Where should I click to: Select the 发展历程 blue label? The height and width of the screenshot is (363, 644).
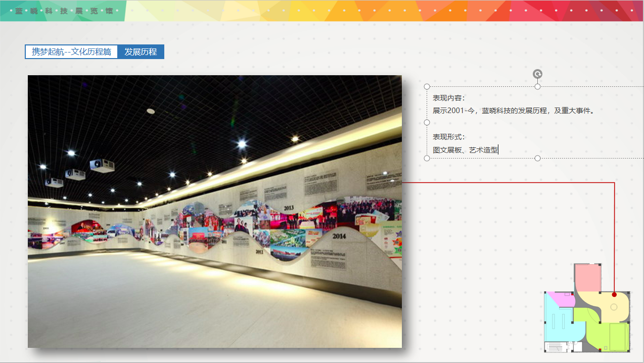coord(141,51)
